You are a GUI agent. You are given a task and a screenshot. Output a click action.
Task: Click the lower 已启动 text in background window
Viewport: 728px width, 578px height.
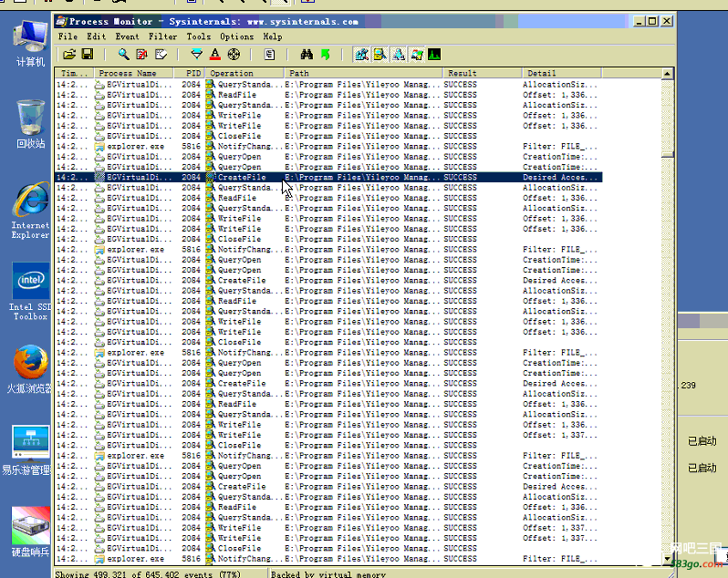point(702,468)
